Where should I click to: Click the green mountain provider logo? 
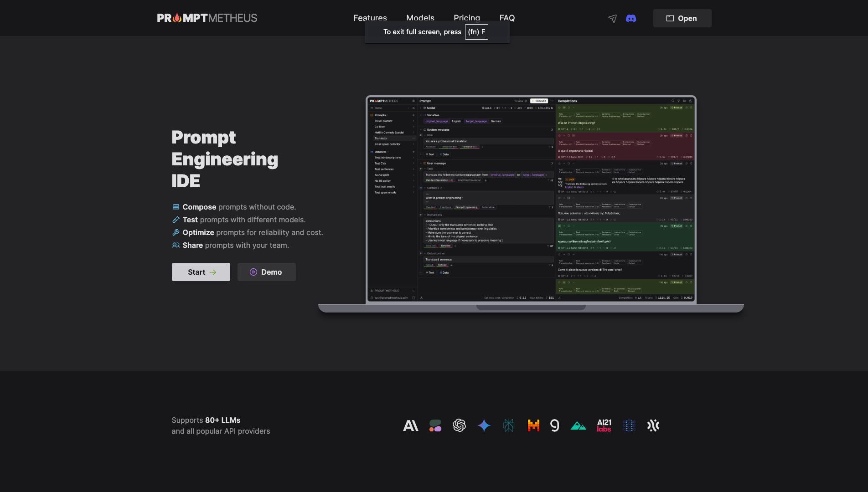coord(579,425)
